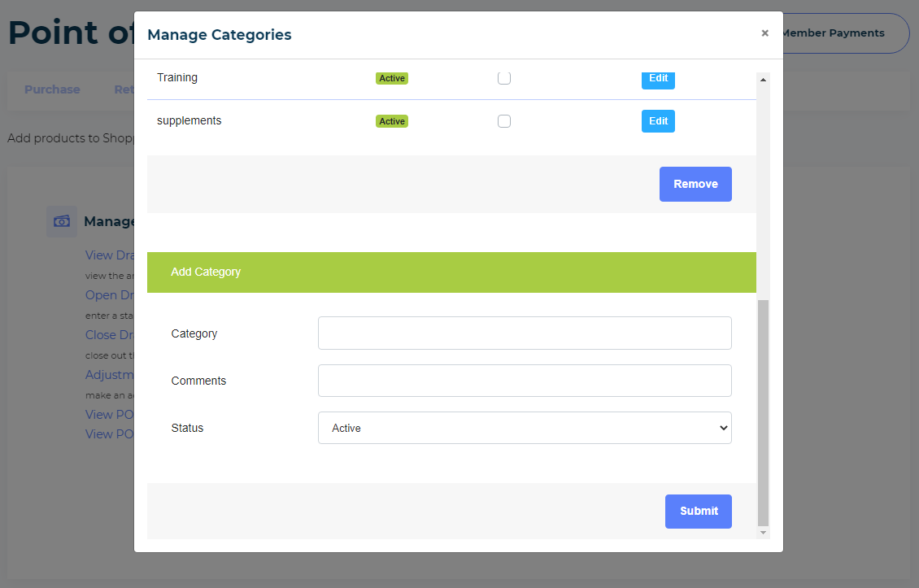Click the supplements category name
The image size is (919, 588).
coord(189,120)
